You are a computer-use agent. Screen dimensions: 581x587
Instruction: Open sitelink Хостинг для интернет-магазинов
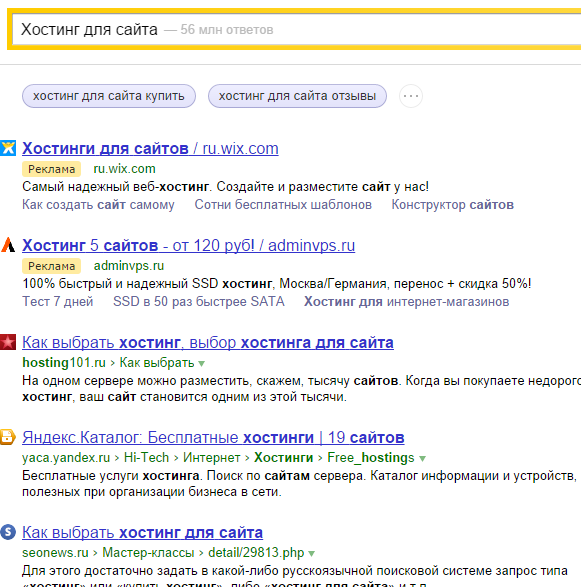tap(407, 302)
